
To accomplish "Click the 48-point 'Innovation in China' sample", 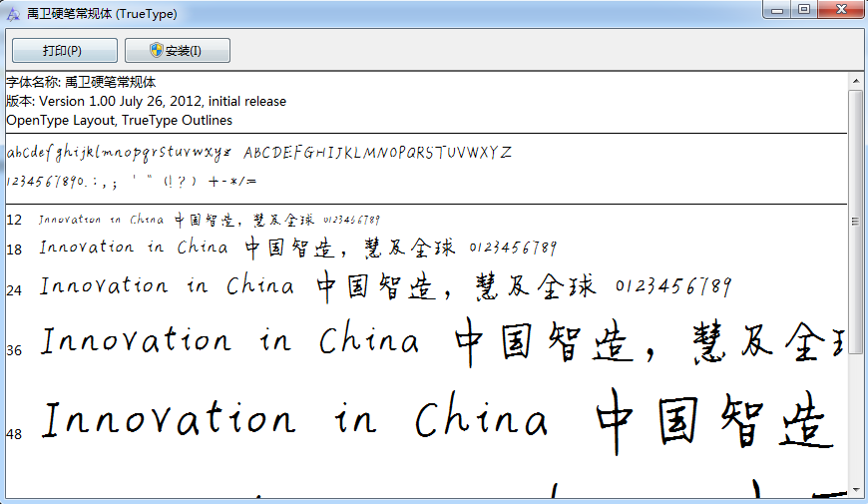I will click(x=295, y=416).
